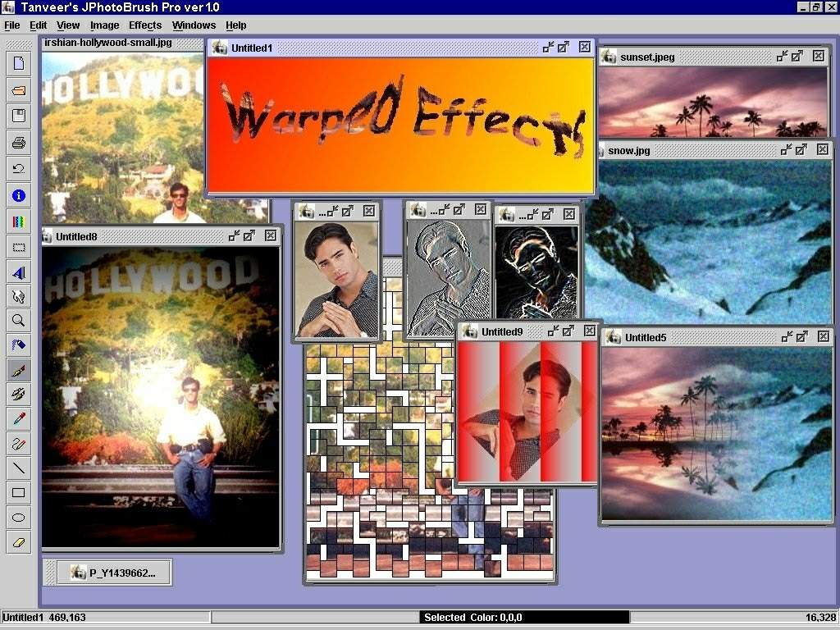The height and width of the screenshot is (630, 840).
Task: Open the Windows menu
Action: tap(194, 25)
